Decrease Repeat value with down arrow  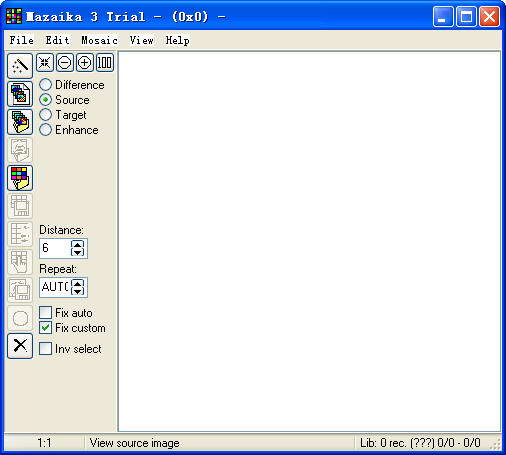coord(78,291)
